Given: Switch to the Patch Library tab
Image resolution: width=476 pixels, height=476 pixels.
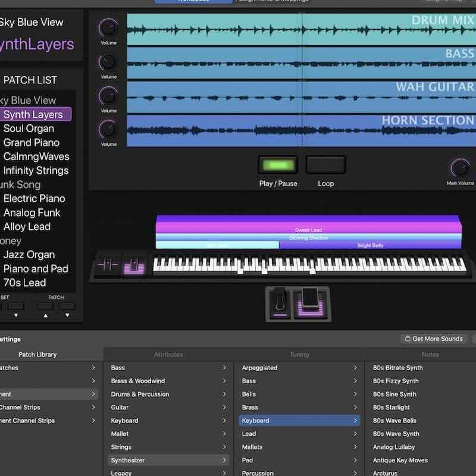Looking at the screenshot, I should tap(37, 355).
